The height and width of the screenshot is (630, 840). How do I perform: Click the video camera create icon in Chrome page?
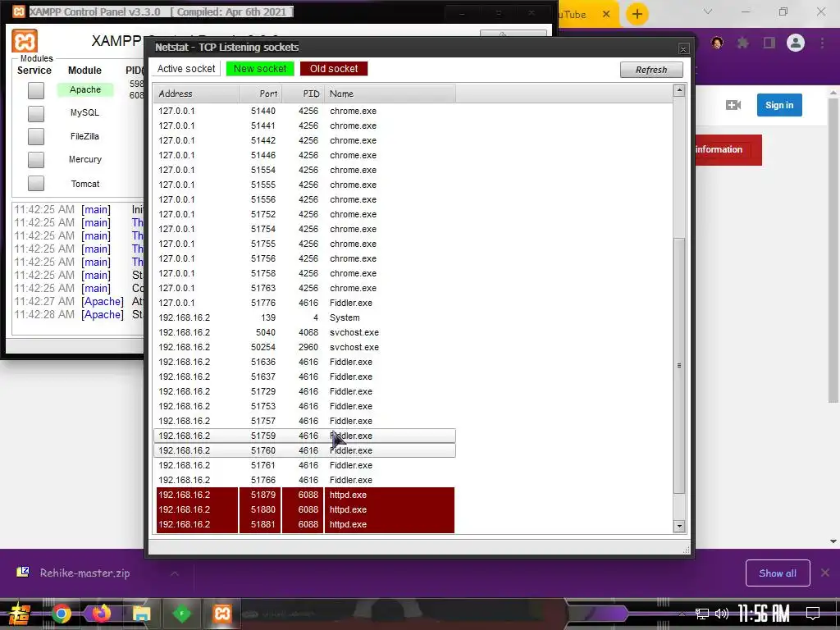point(733,105)
